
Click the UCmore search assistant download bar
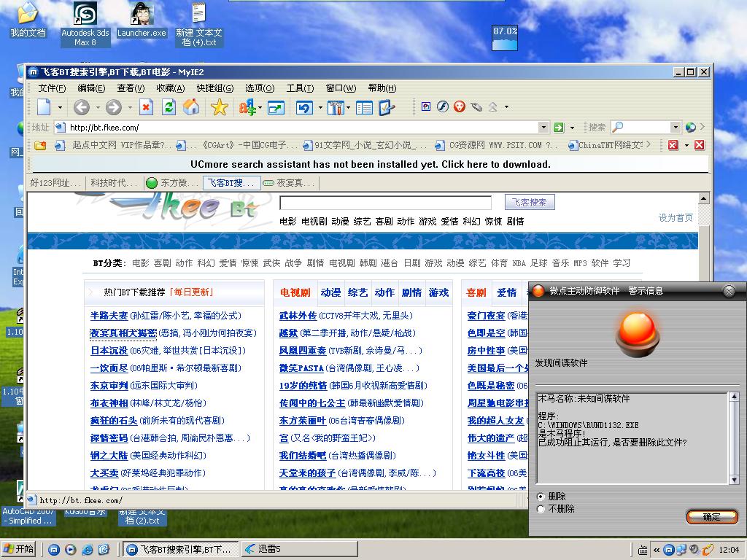coord(370,164)
